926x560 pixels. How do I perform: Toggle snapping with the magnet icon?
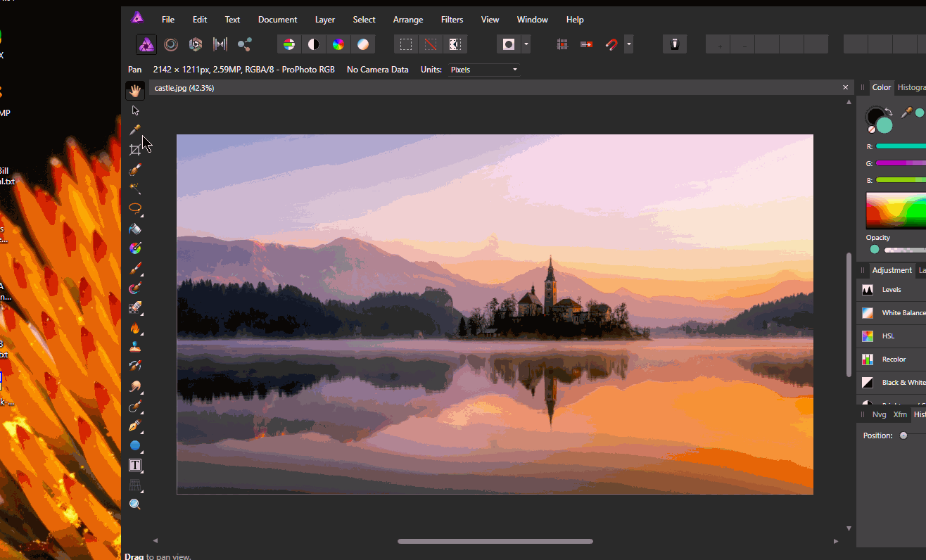[x=611, y=44]
